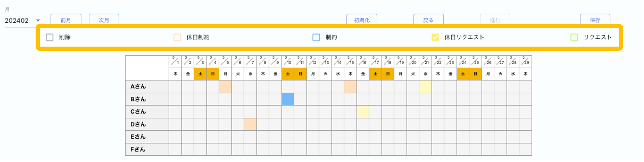The width and height of the screenshot is (644, 162).
Task: Click Aさん's orange cell on 2/15
Action: point(350,87)
